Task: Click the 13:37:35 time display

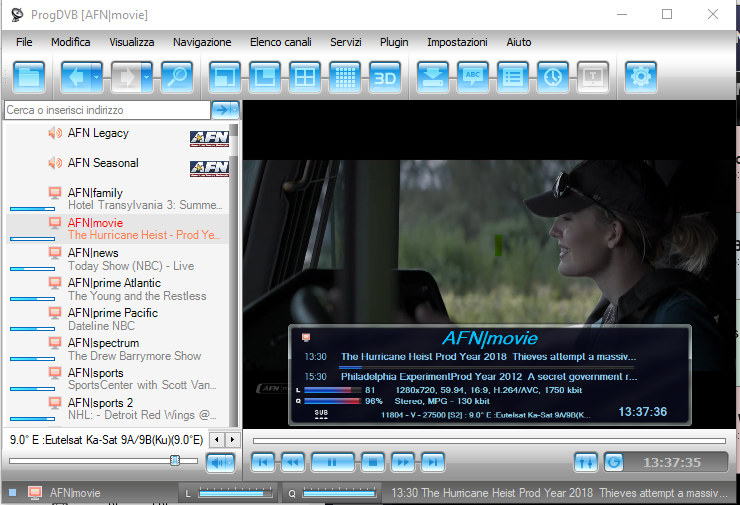Action: click(672, 463)
